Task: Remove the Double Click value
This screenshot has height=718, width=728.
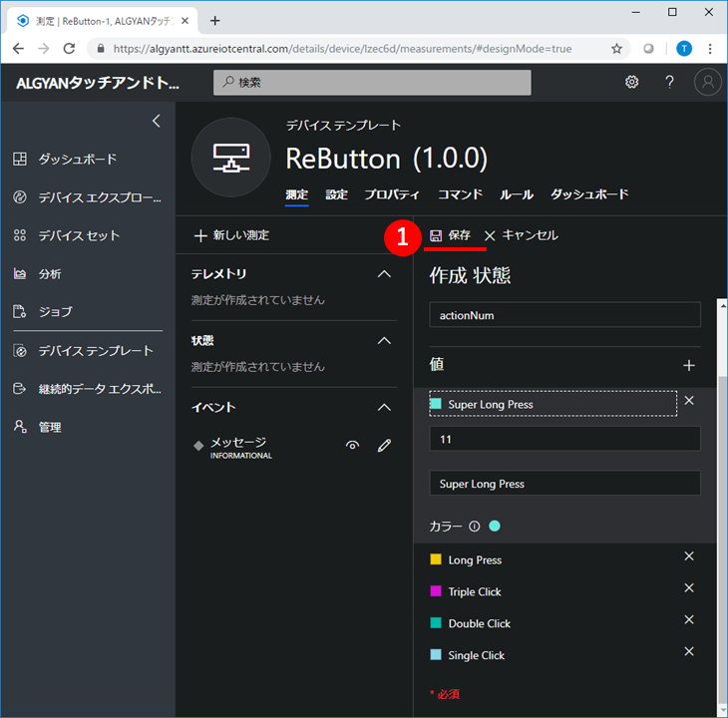Action: click(x=689, y=619)
